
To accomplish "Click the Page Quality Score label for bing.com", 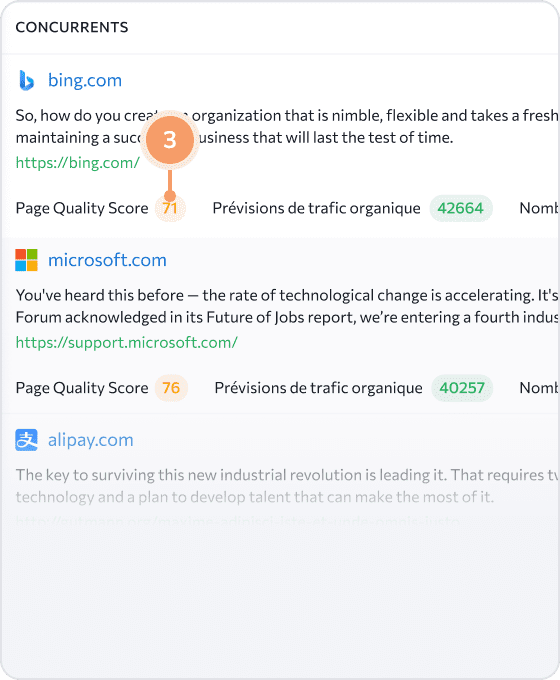I will tap(82, 209).
